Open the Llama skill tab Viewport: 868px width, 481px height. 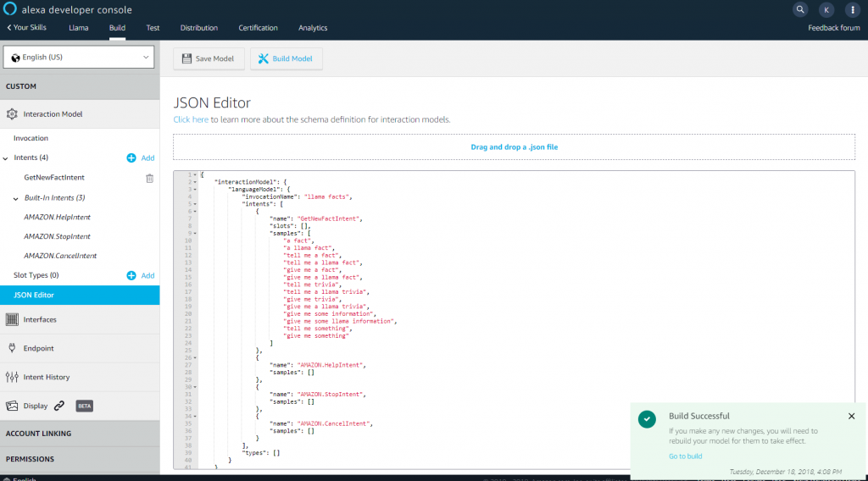tap(79, 28)
